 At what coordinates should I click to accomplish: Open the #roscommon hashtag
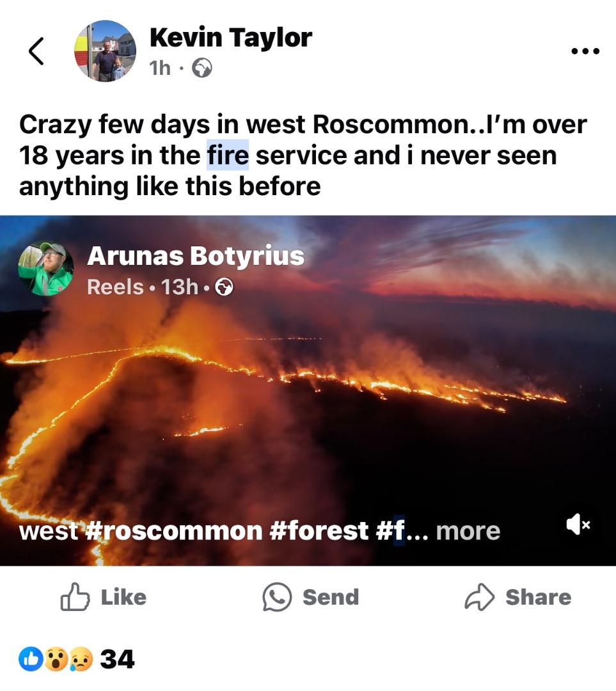[x=173, y=530]
